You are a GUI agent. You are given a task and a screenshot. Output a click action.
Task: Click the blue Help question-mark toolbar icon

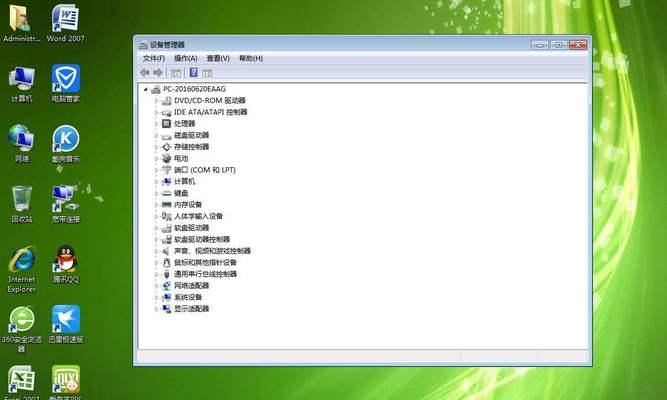(x=194, y=73)
